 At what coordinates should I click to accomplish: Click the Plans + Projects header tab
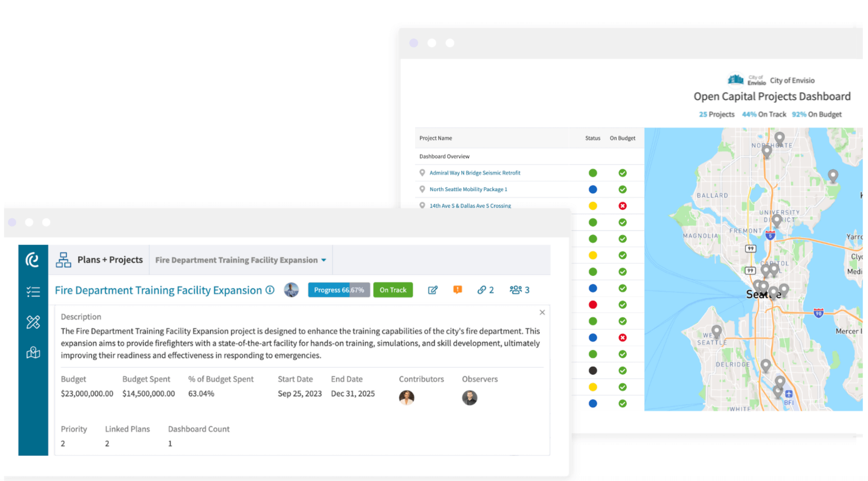pos(110,260)
